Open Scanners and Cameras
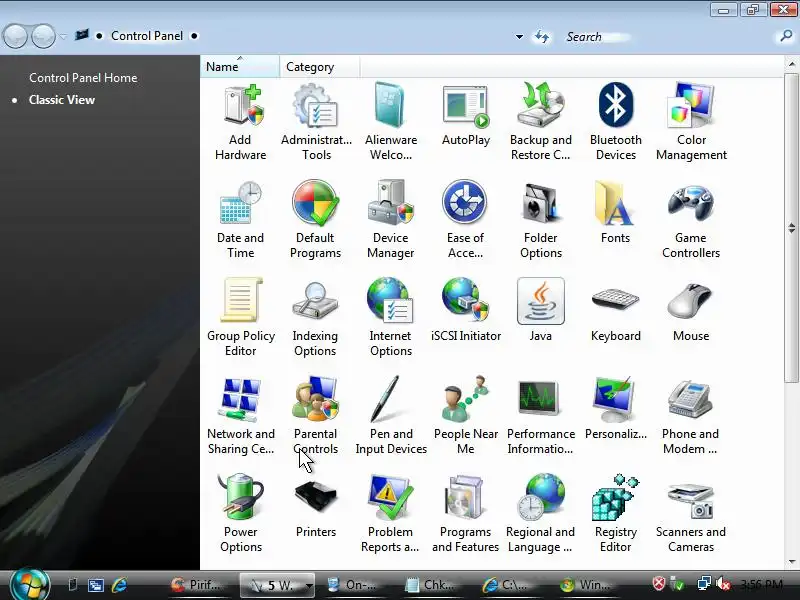Screen dimensions: 800x600 (691, 514)
